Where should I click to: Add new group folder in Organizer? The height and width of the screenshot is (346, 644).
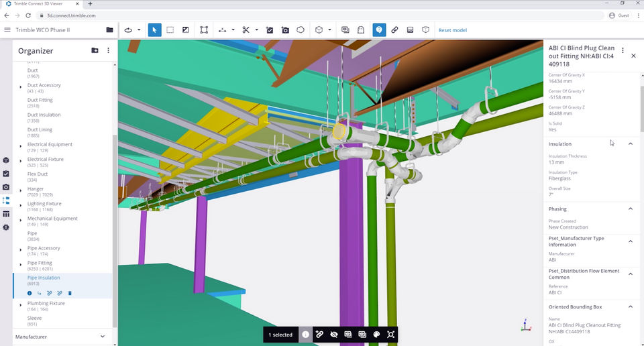[95, 50]
